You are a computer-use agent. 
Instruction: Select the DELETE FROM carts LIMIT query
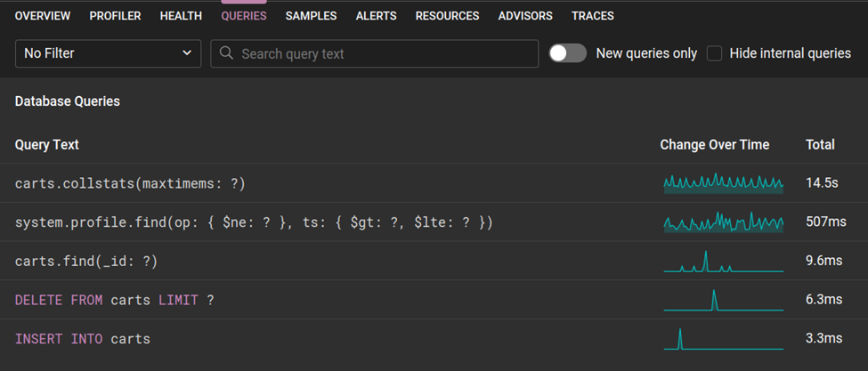[x=115, y=301]
